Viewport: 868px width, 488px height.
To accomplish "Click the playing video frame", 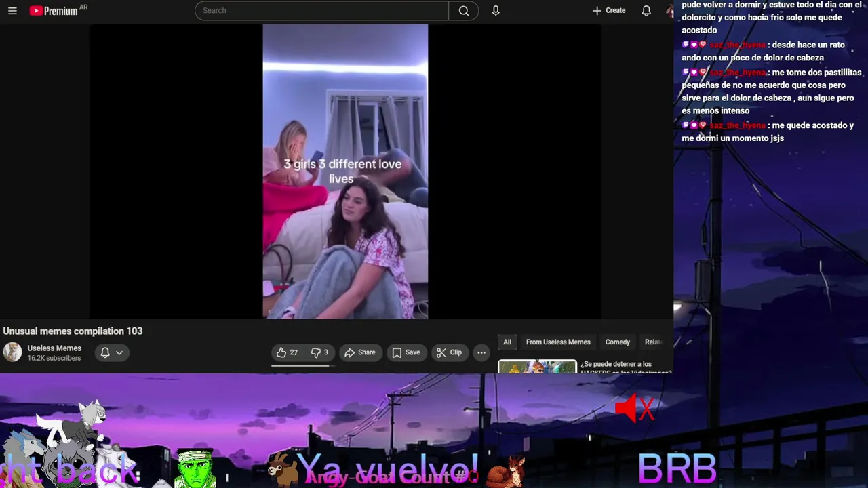I will 345,171.
